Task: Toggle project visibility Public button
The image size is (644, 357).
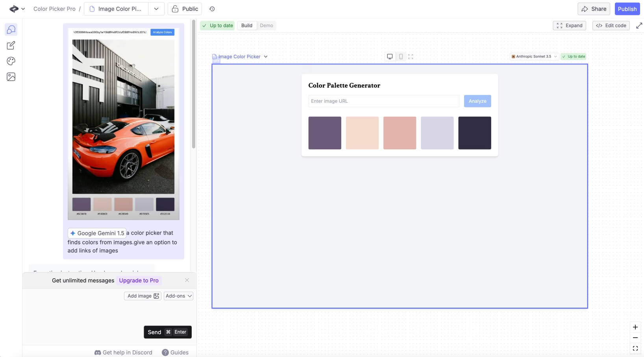Action: pyautogui.click(x=185, y=9)
